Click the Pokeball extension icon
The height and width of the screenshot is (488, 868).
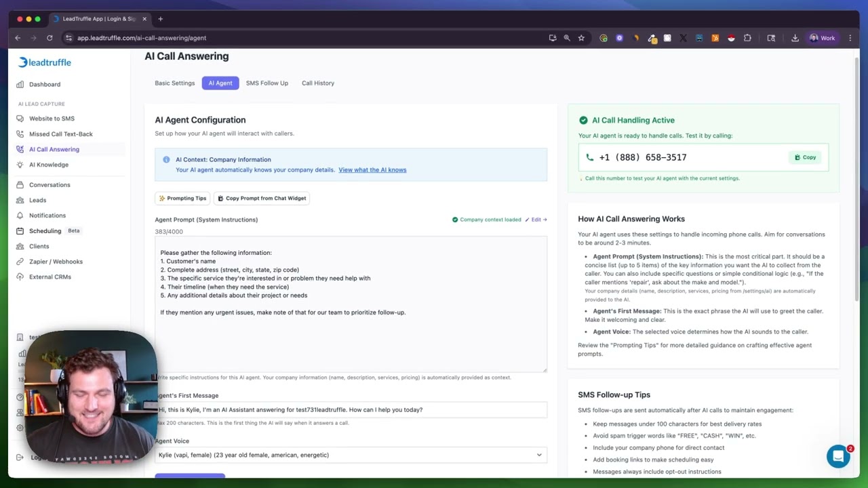point(731,38)
